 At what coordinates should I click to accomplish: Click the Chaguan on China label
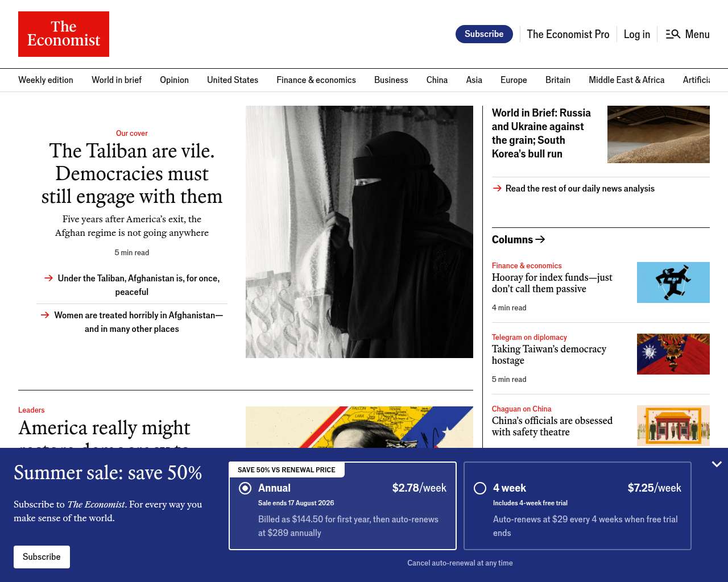point(522,409)
